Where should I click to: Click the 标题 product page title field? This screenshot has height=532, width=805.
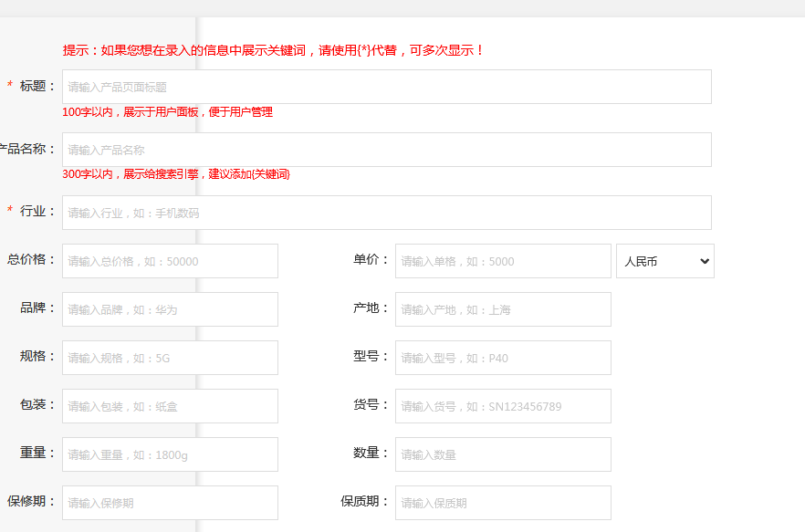point(386,87)
